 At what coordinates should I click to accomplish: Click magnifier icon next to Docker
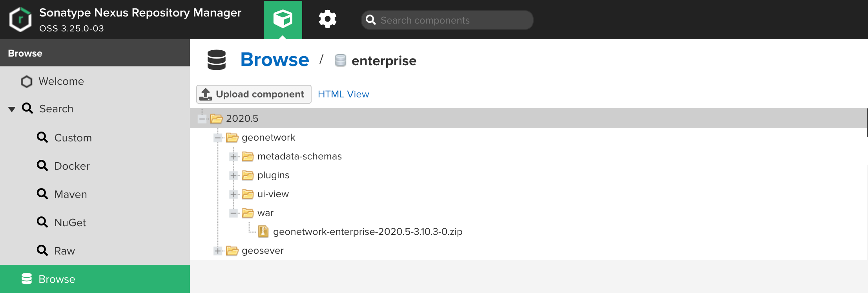(42, 165)
